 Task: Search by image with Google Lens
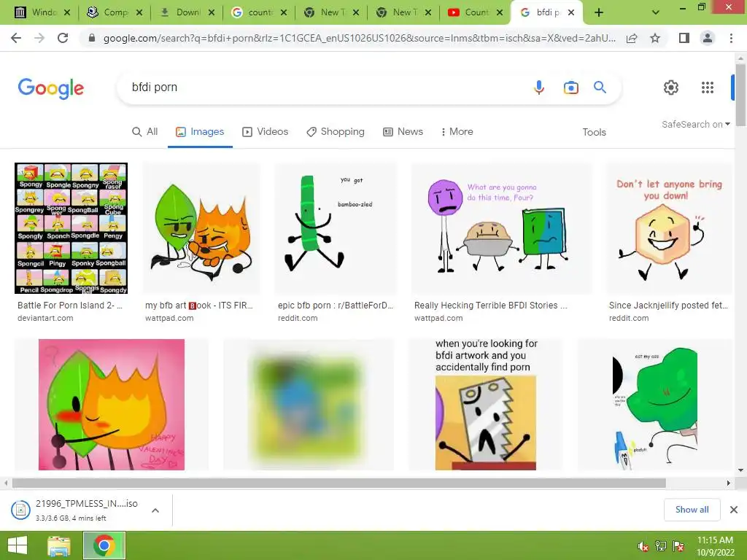570,87
